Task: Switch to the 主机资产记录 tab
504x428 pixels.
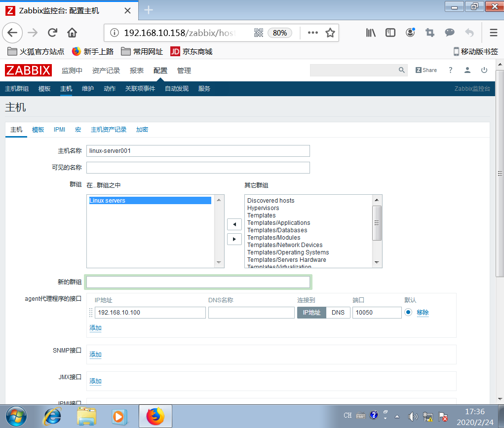Action: click(109, 130)
